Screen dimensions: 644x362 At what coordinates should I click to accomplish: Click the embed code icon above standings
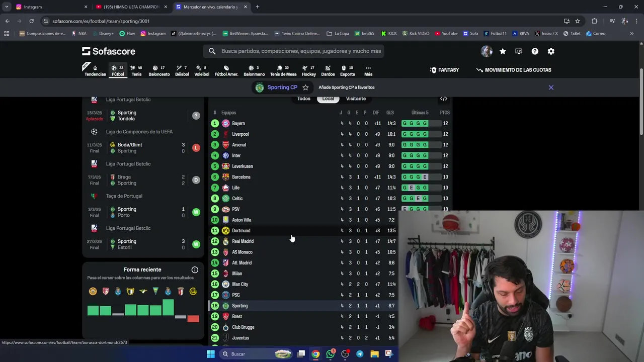pos(444,99)
